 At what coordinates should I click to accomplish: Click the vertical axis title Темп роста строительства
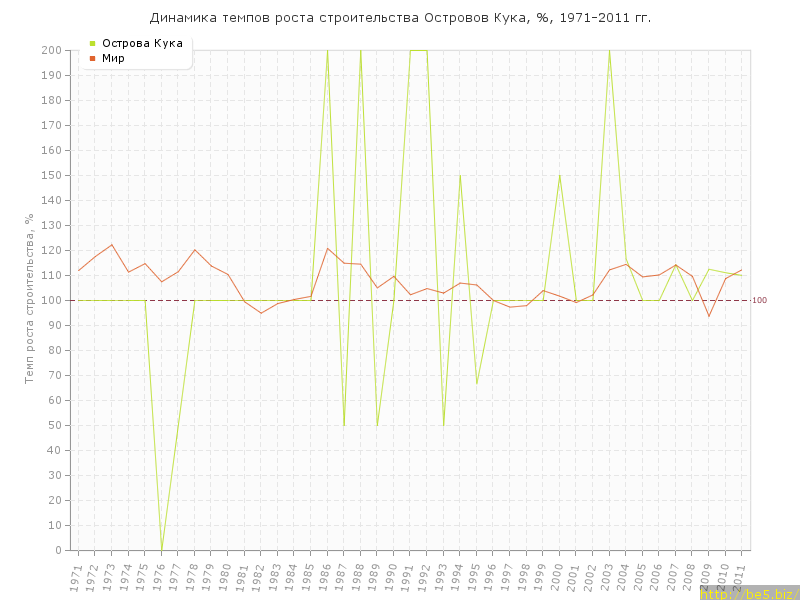(30, 298)
